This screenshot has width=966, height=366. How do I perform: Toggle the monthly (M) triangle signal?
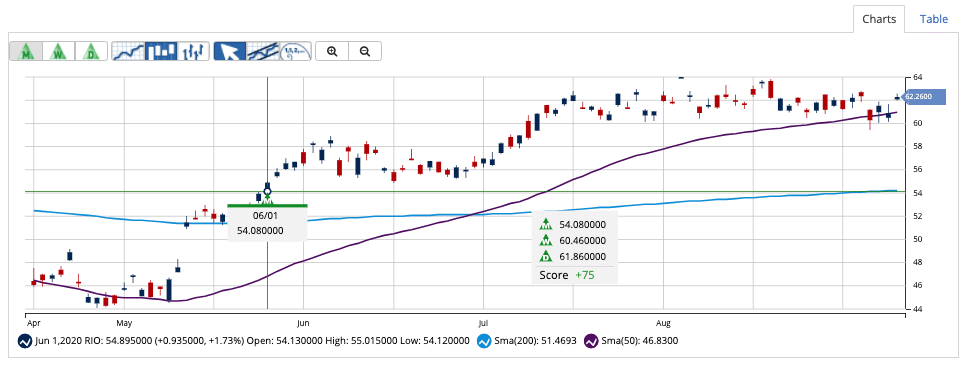pyautogui.click(x=26, y=51)
